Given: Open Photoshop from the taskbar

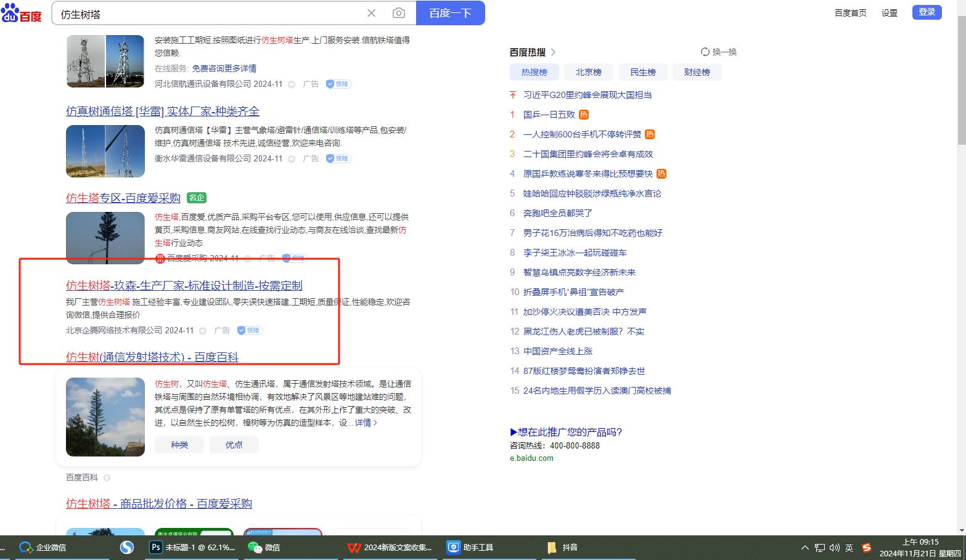Looking at the screenshot, I should (x=192, y=547).
